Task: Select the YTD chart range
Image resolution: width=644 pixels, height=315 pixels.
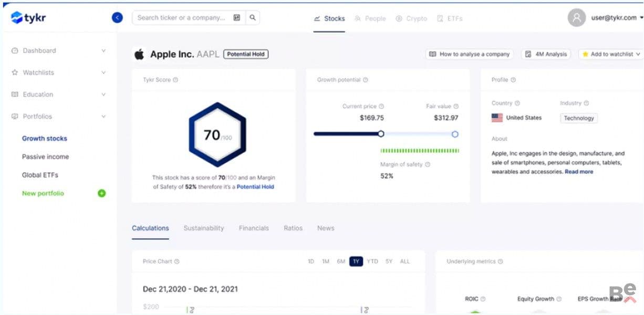Action: click(372, 261)
